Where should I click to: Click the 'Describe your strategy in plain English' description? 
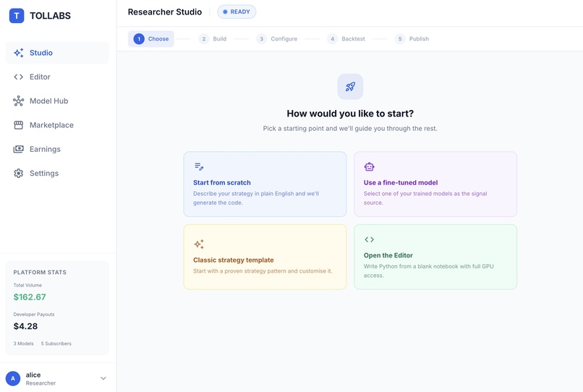click(x=256, y=198)
